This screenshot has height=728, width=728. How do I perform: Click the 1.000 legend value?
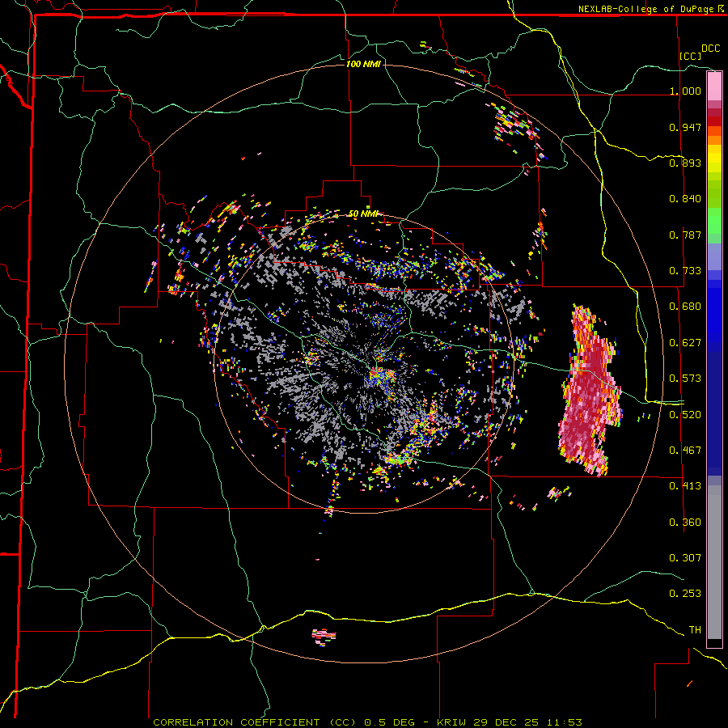point(685,91)
